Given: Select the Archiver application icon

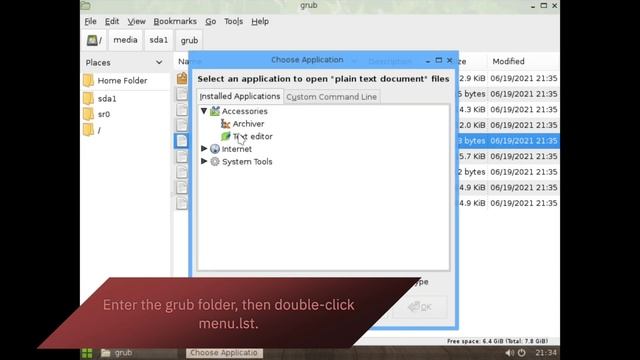Looking at the screenshot, I should pos(225,124).
